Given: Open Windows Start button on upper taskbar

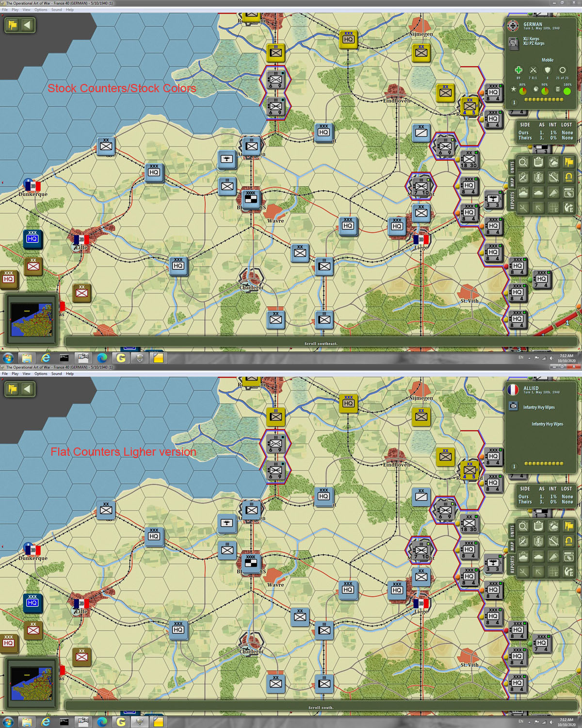Looking at the screenshot, I should pos(8,358).
